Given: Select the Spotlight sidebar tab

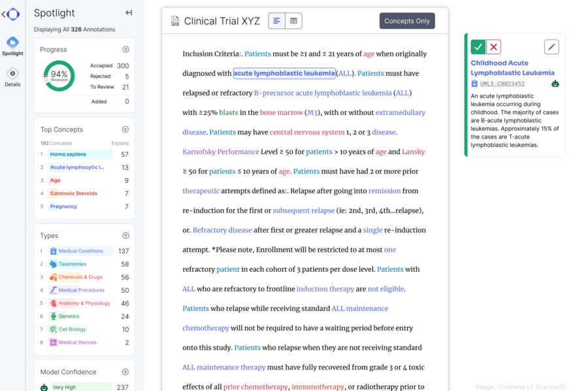Looking at the screenshot, I should [x=12, y=46].
